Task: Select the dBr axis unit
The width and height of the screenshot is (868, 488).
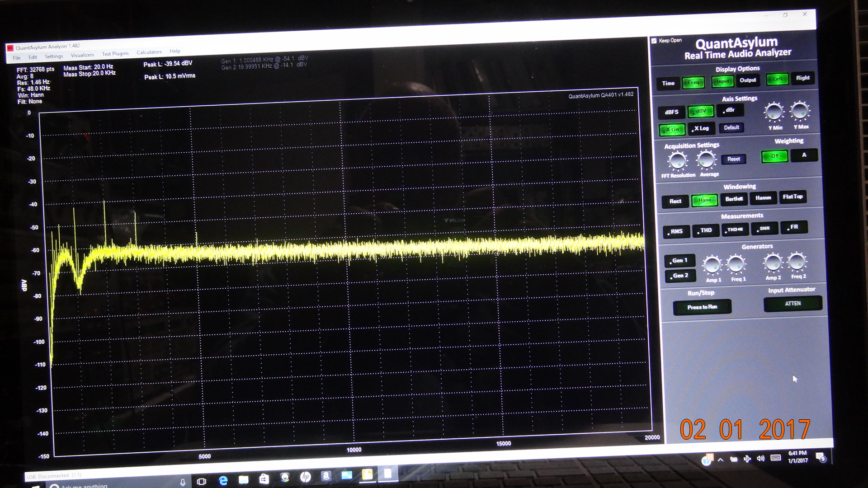Action: pos(730,110)
